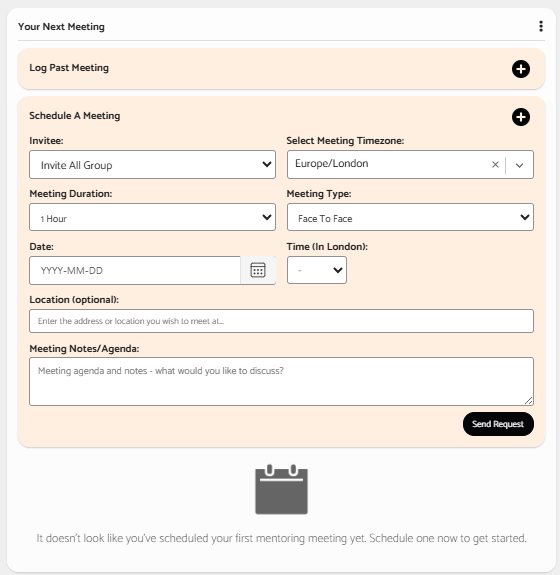Open the date picker calendar icon
This screenshot has height=575, width=560.
tap(258, 270)
